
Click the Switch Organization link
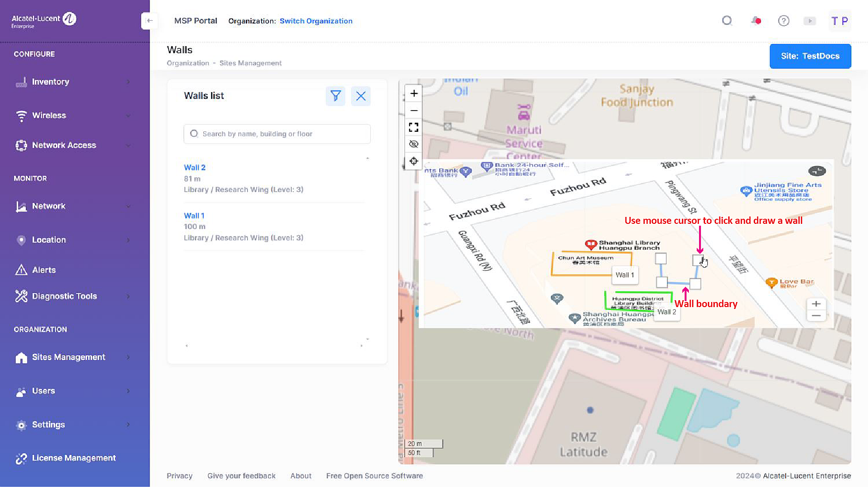pos(316,21)
